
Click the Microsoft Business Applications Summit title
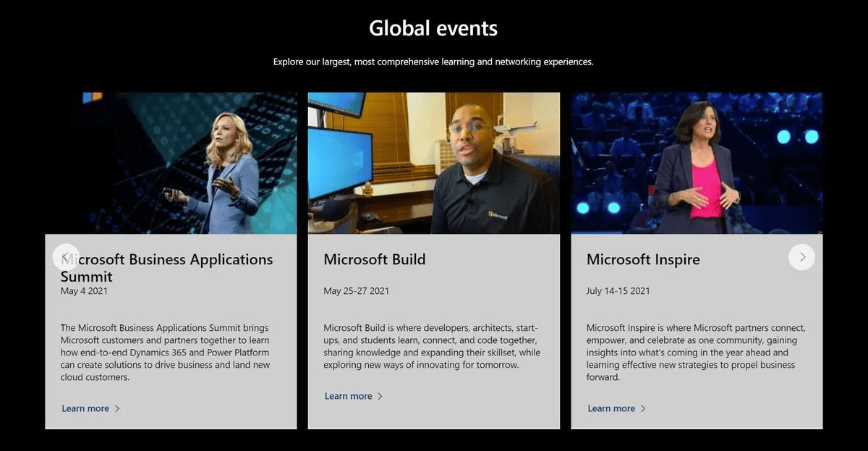coord(174,267)
